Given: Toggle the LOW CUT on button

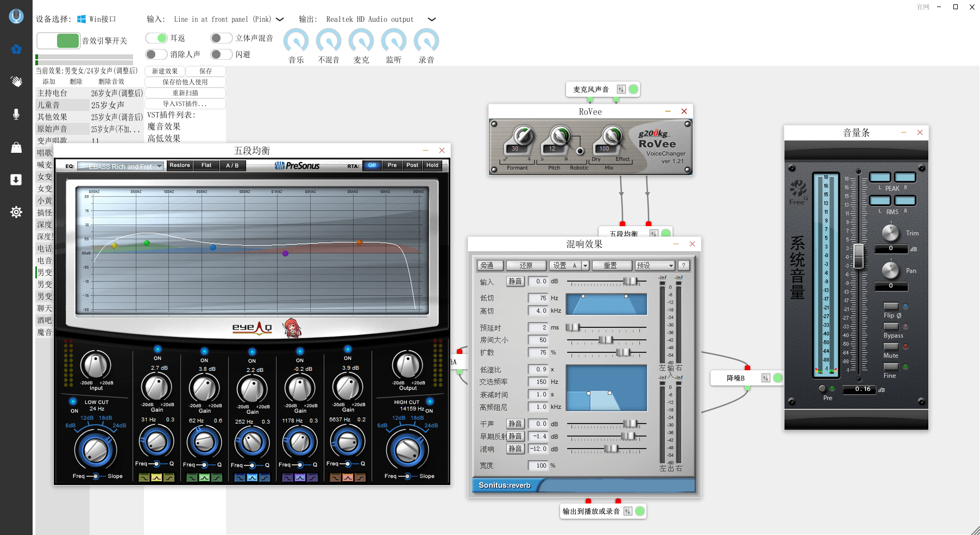Looking at the screenshot, I should [73, 402].
